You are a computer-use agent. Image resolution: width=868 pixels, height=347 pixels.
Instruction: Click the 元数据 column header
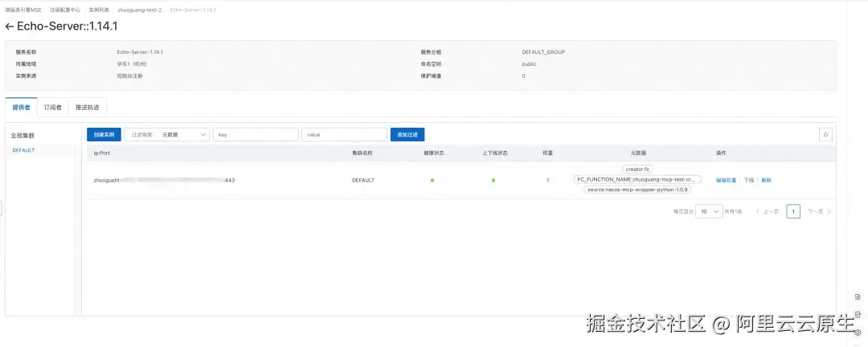tap(637, 153)
